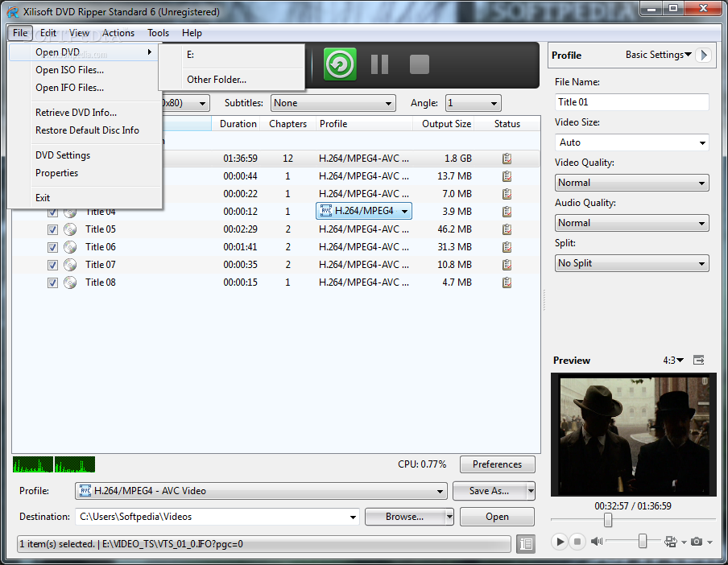Click the snapshot camera icon

(x=696, y=542)
